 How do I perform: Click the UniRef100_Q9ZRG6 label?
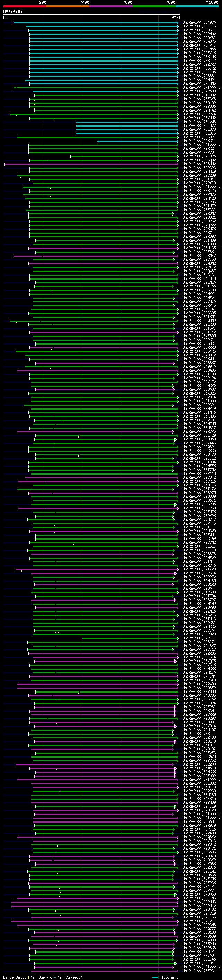click(199, 883)
